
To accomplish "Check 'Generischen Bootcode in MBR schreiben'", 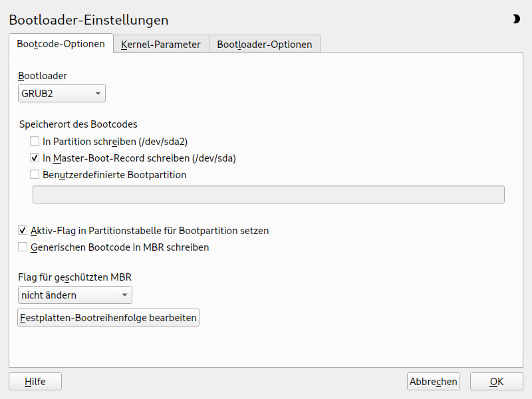I will [x=23, y=247].
